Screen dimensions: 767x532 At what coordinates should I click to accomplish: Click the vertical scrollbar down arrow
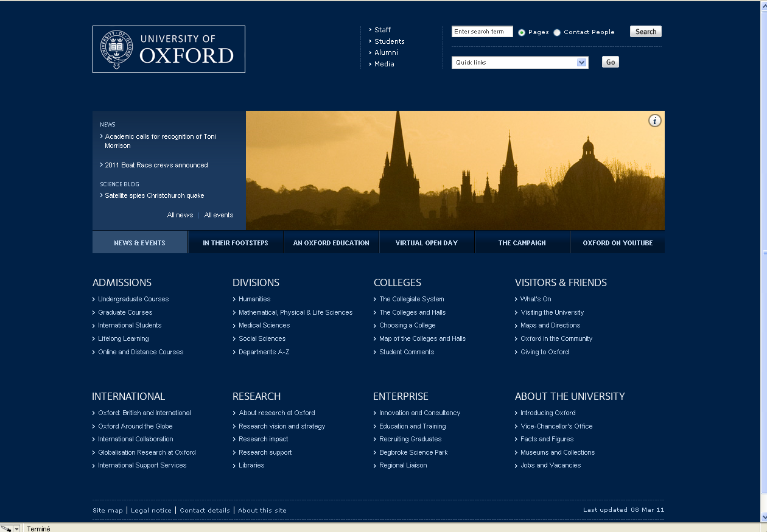(x=763, y=517)
